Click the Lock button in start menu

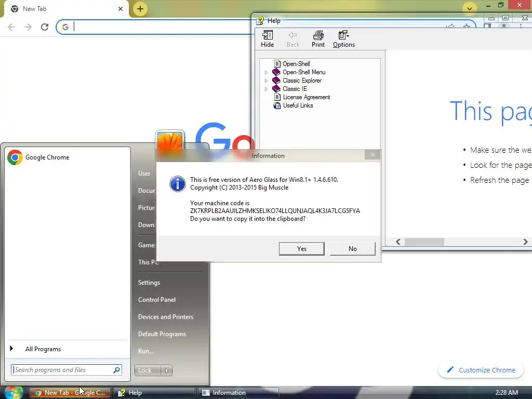(147, 370)
